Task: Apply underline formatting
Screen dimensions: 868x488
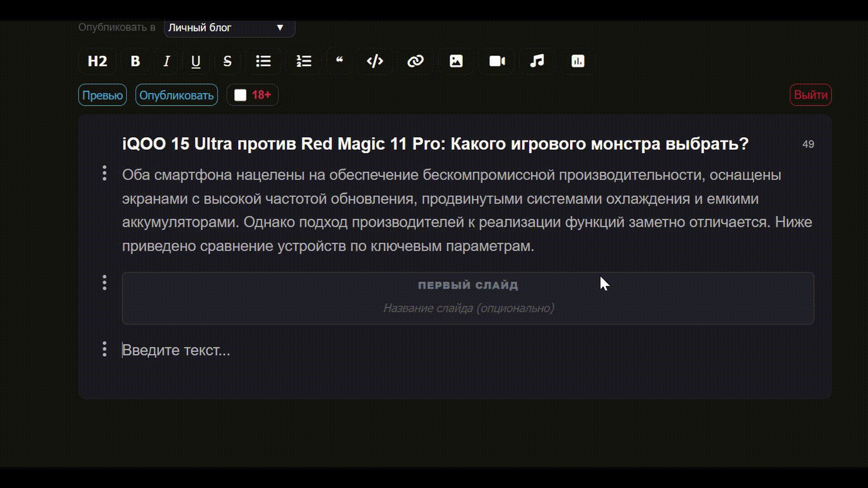Action: pyautogui.click(x=196, y=61)
